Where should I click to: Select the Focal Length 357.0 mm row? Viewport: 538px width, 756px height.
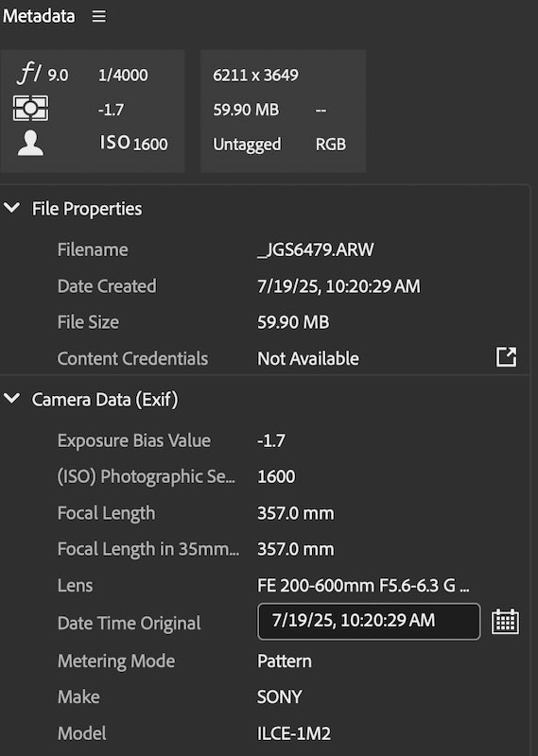pyautogui.click(x=265, y=513)
